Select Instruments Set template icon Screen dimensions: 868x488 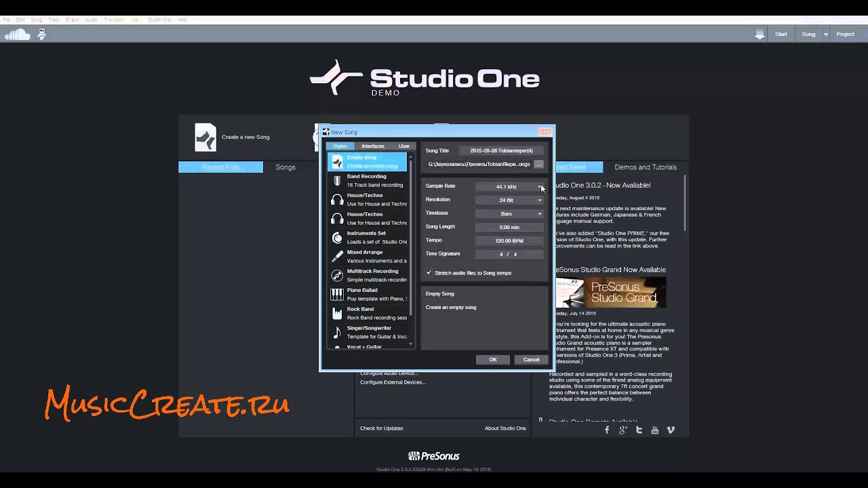pos(337,237)
